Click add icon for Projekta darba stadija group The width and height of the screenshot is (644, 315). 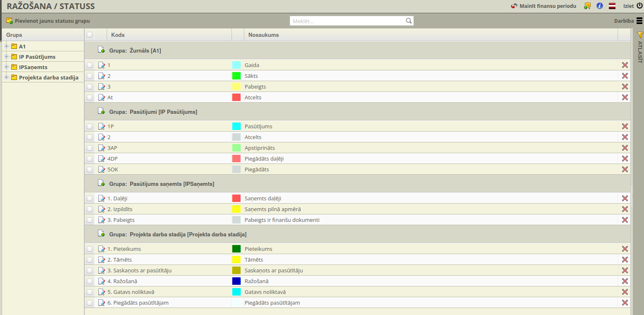pos(101,234)
